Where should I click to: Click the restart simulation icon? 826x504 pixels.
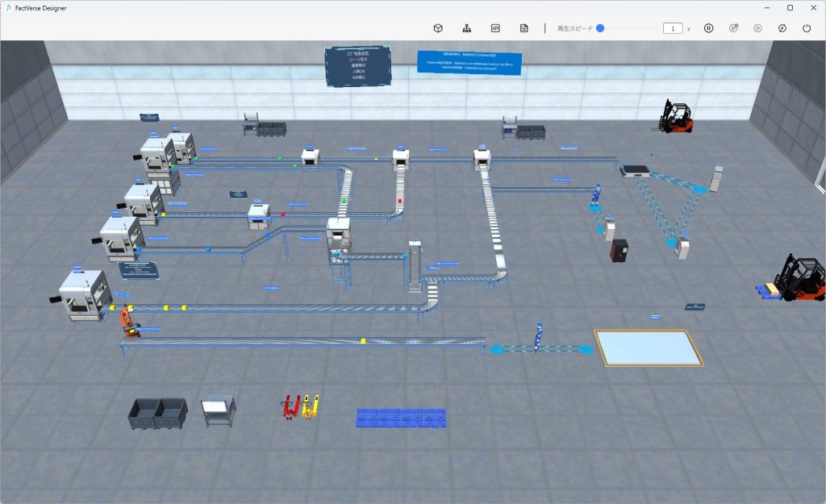[782, 28]
